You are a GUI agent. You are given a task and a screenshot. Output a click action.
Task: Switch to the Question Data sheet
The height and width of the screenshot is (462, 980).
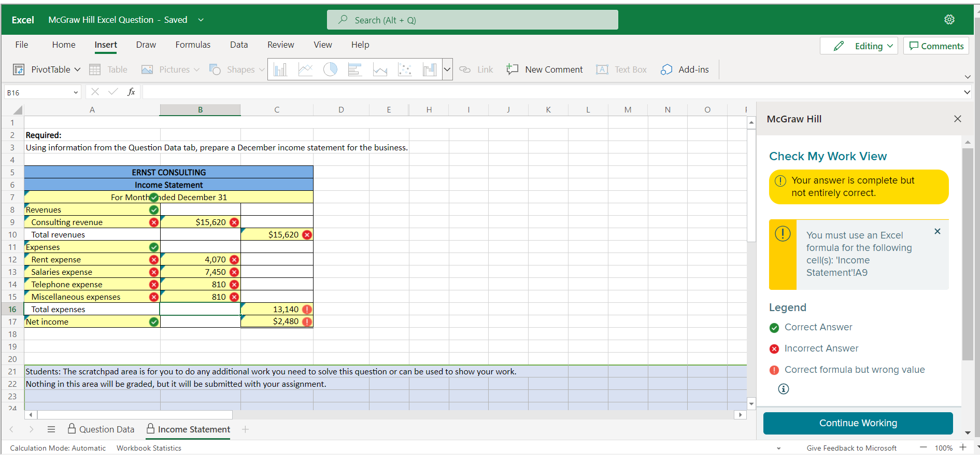pos(101,429)
